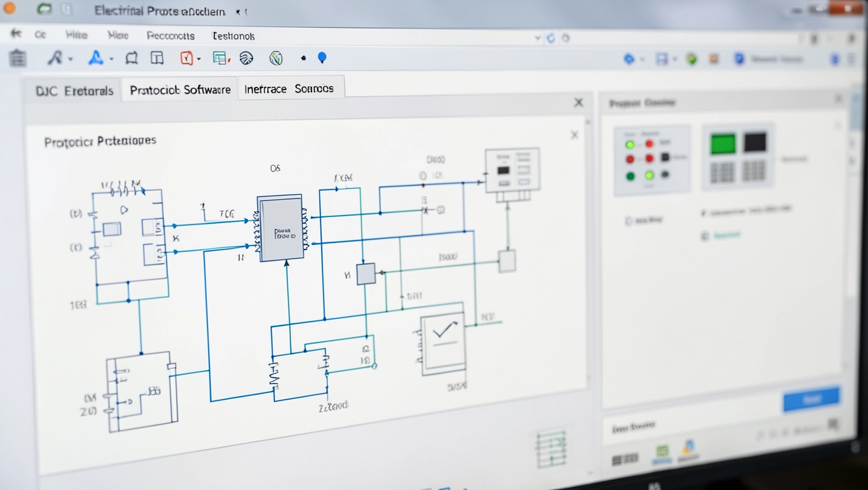The image size is (868, 490).
Task: Select the oscilloscope graph block in schematic
Action: coord(444,343)
